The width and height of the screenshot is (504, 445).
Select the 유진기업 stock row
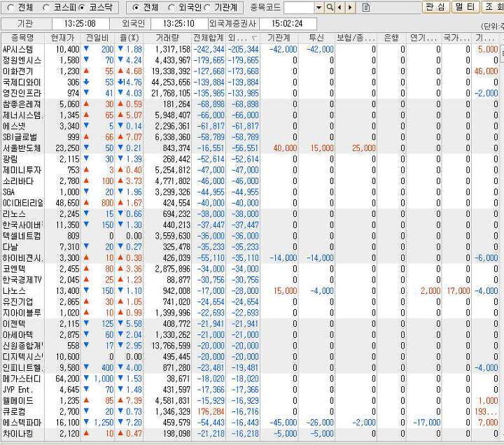251,302
